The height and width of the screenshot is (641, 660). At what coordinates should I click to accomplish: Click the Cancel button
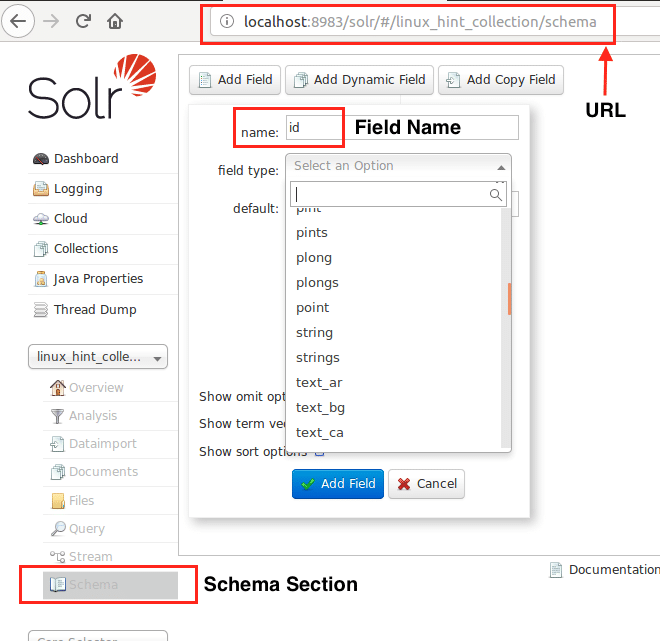click(x=426, y=484)
